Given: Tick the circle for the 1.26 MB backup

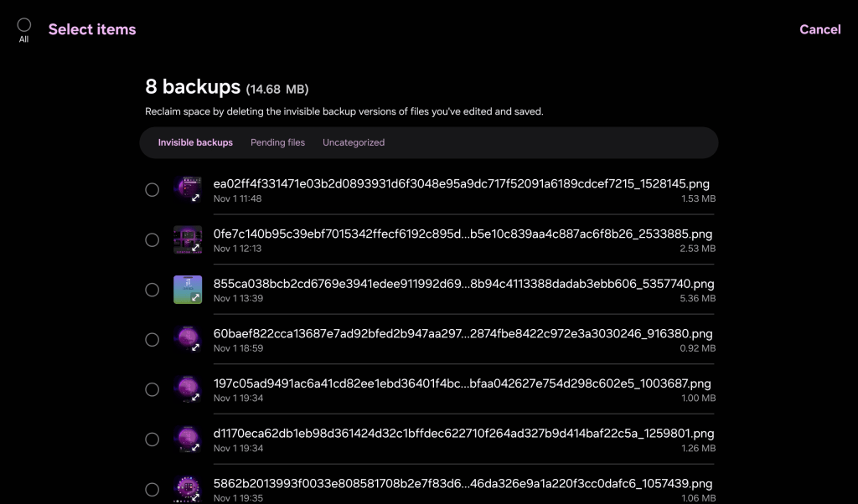Looking at the screenshot, I should tap(152, 440).
